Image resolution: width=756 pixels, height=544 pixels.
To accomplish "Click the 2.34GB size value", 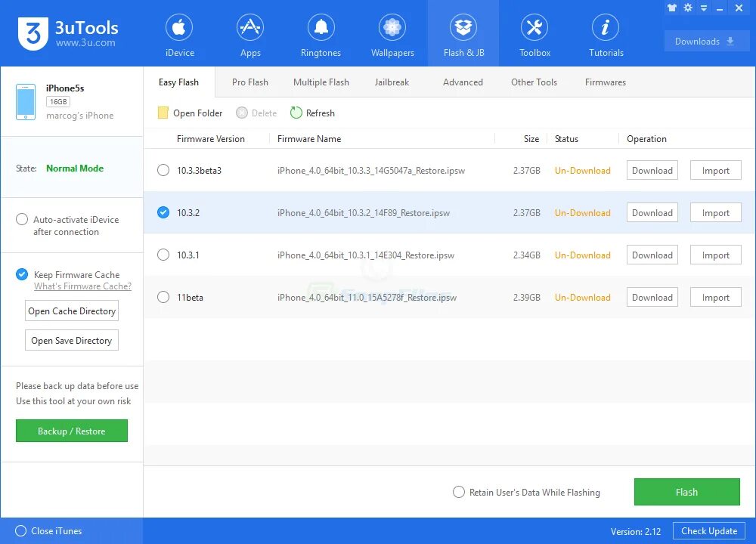I will coord(526,255).
